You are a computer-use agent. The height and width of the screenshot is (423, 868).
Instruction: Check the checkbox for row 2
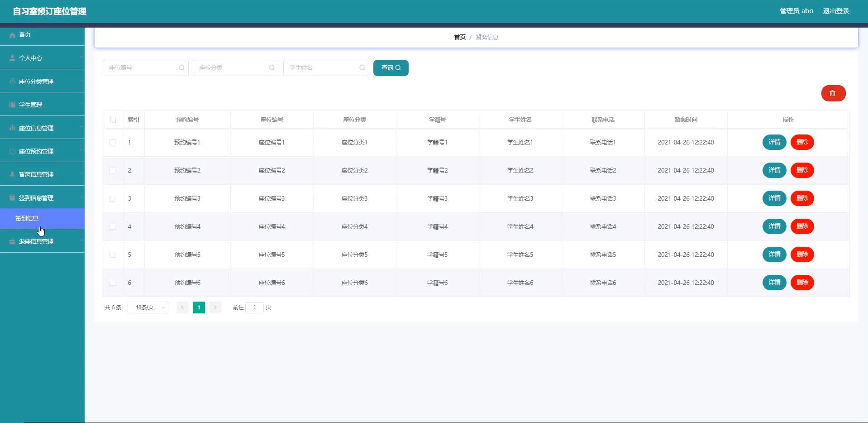click(x=112, y=171)
